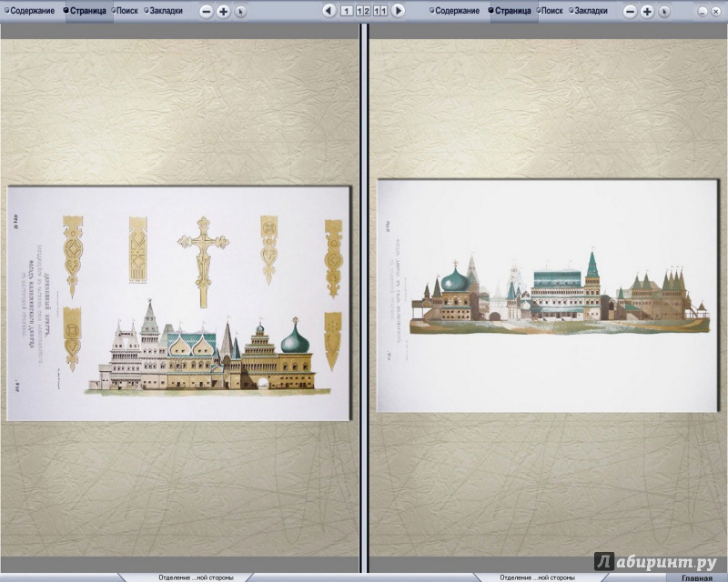Image resolution: width=728 pixels, height=582 pixels.
Task: Open Содержание tab in right pane
Action: point(454,11)
